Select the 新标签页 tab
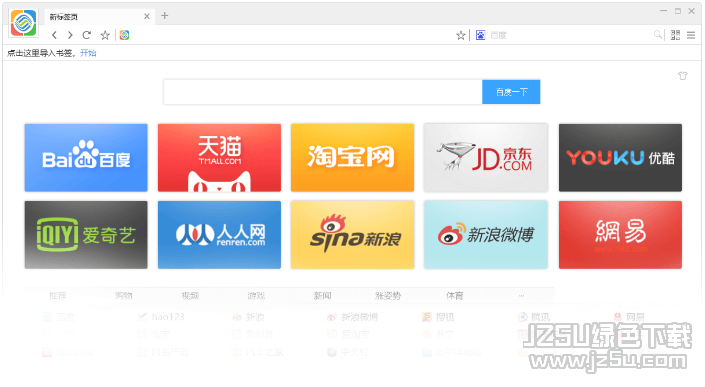Viewport: 705px width, 387px height. pyautogui.click(x=99, y=17)
